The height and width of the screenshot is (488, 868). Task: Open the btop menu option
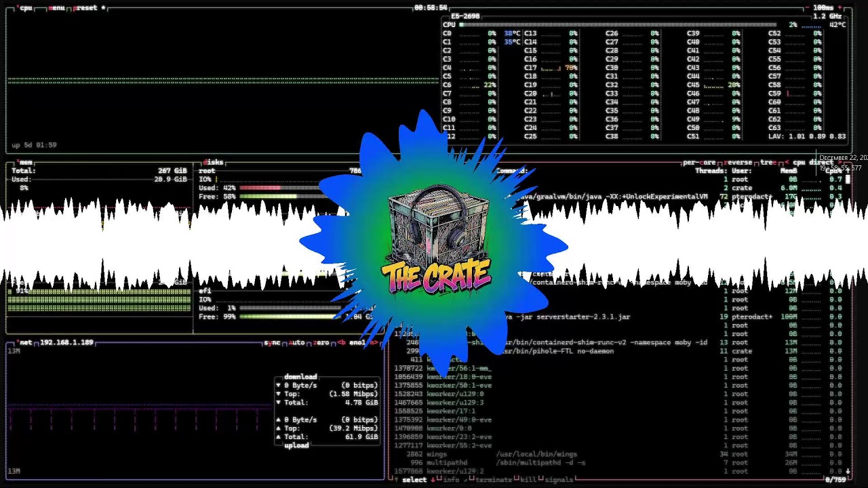(x=57, y=8)
